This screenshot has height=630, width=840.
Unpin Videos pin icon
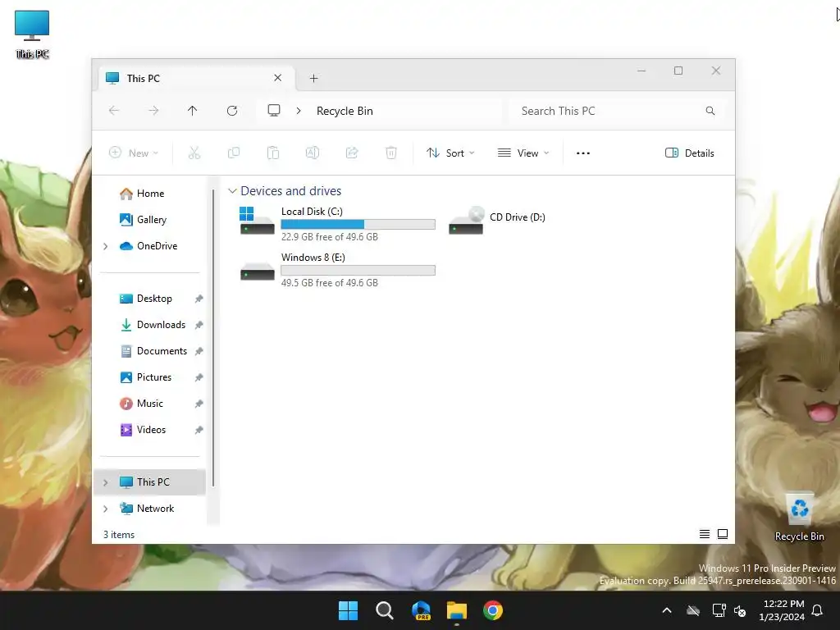tap(199, 430)
